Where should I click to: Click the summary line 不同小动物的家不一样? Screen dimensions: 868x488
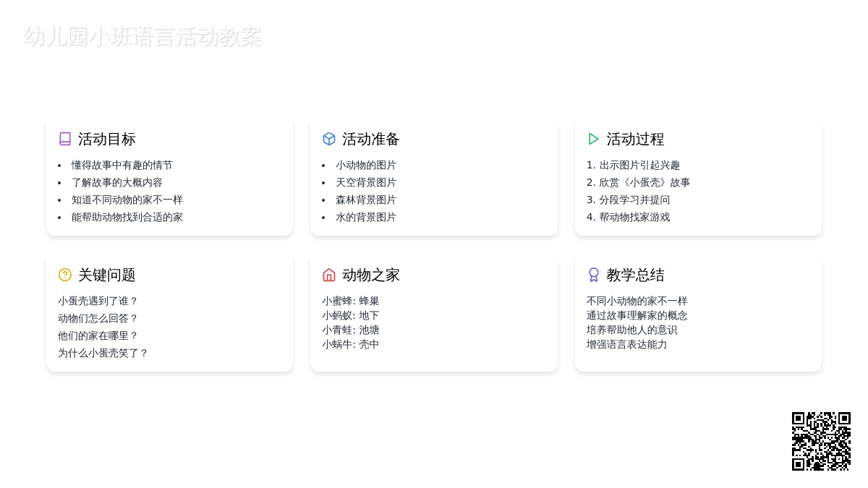[637, 301]
